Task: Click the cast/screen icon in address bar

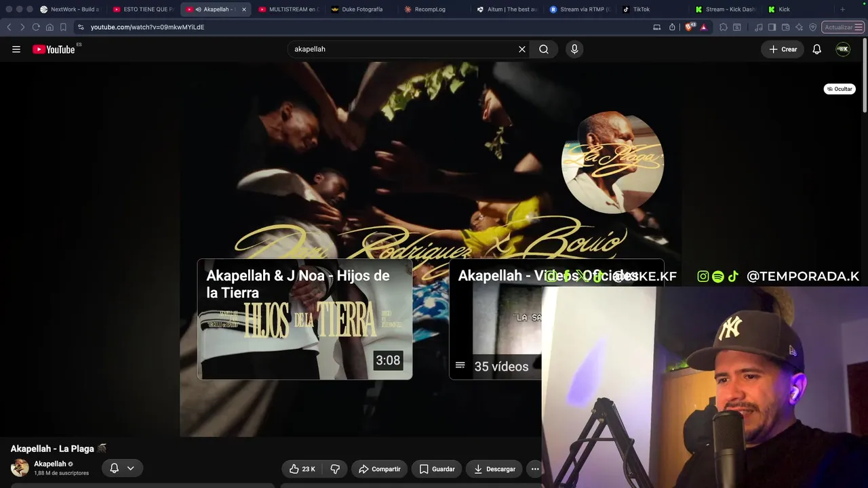Action: click(656, 27)
